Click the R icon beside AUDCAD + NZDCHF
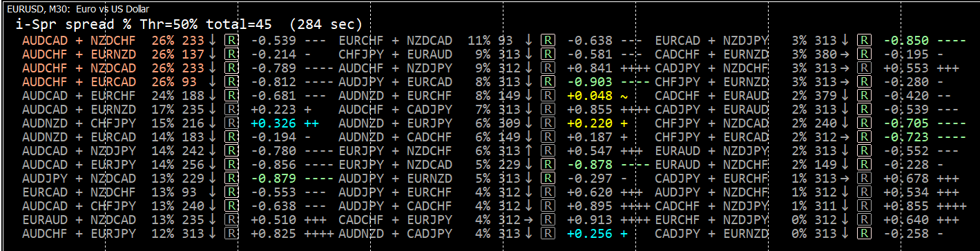 pos(231,41)
